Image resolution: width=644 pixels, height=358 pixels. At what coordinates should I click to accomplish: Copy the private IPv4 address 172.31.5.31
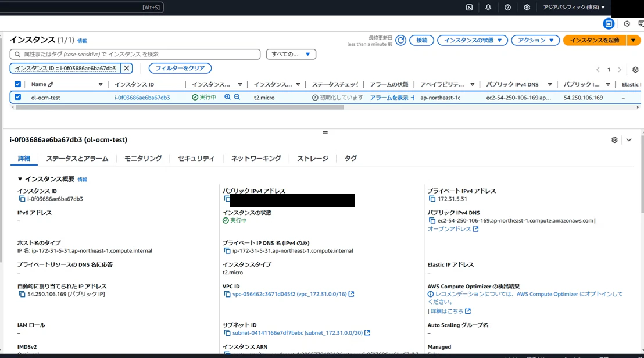432,199
